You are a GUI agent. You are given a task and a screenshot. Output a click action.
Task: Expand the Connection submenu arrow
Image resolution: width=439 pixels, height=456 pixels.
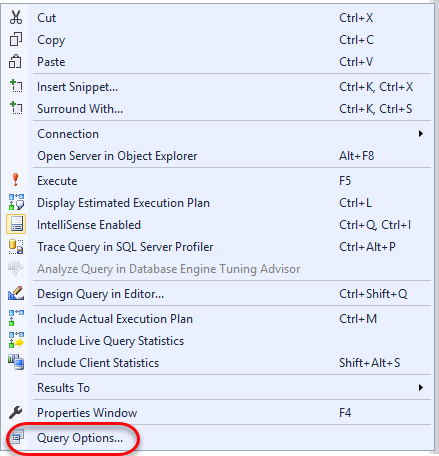(x=421, y=134)
